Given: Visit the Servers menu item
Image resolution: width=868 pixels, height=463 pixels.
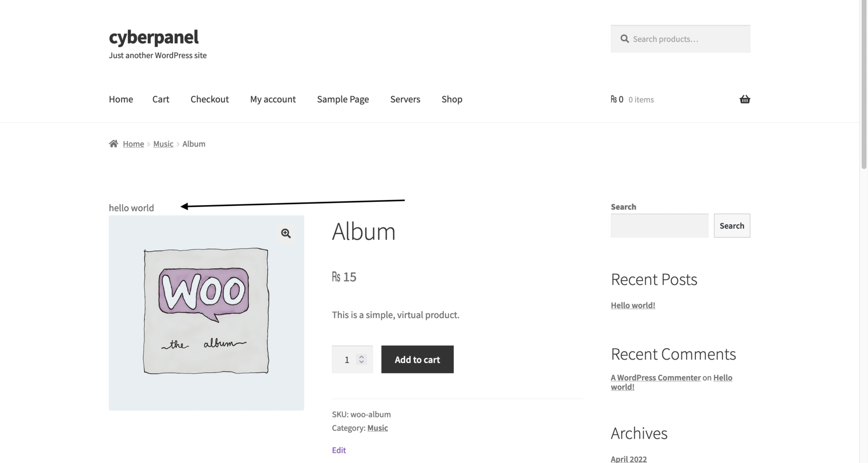Looking at the screenshot, I should [x=405, y=99].
